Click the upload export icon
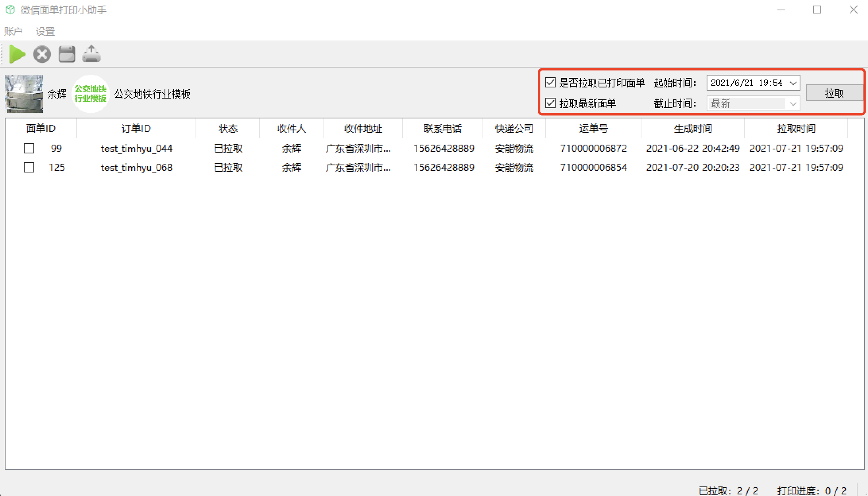The width and height of the screenshot is (868, 496). (x=91, y=54)
